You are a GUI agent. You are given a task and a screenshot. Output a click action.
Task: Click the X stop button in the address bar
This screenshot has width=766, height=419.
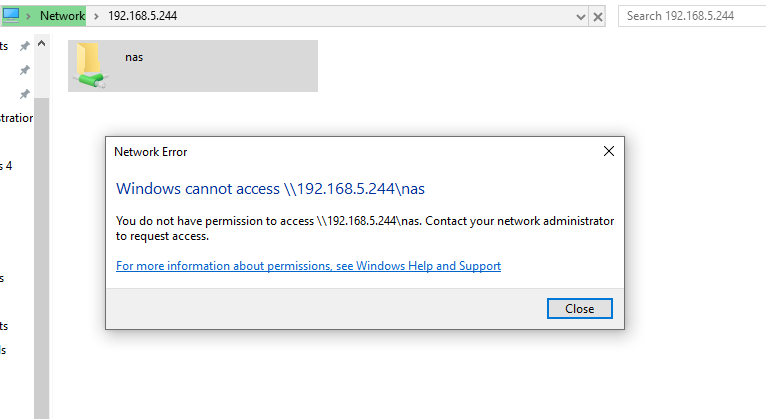click(597, 17)
